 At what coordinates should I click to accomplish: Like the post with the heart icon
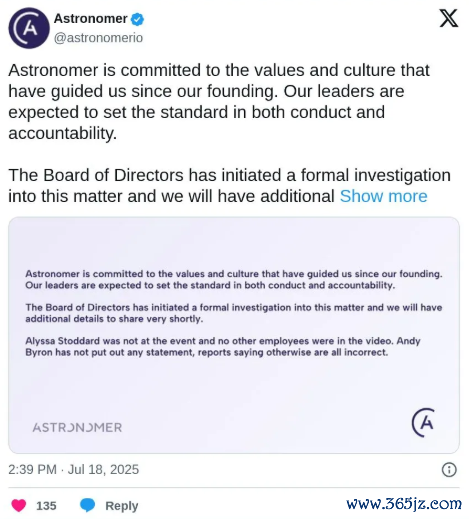point(19,505)
